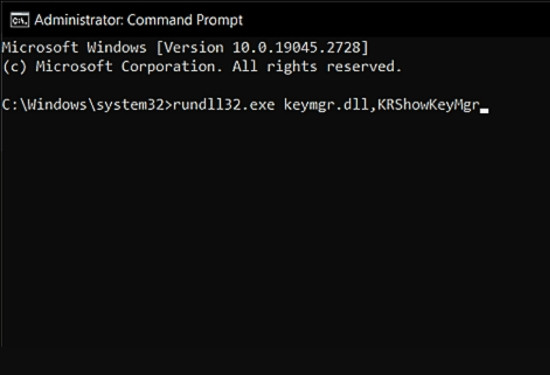Click the empty black console output area
The width and height of the screenshot is (550, 375).
(x=275, y=232)
